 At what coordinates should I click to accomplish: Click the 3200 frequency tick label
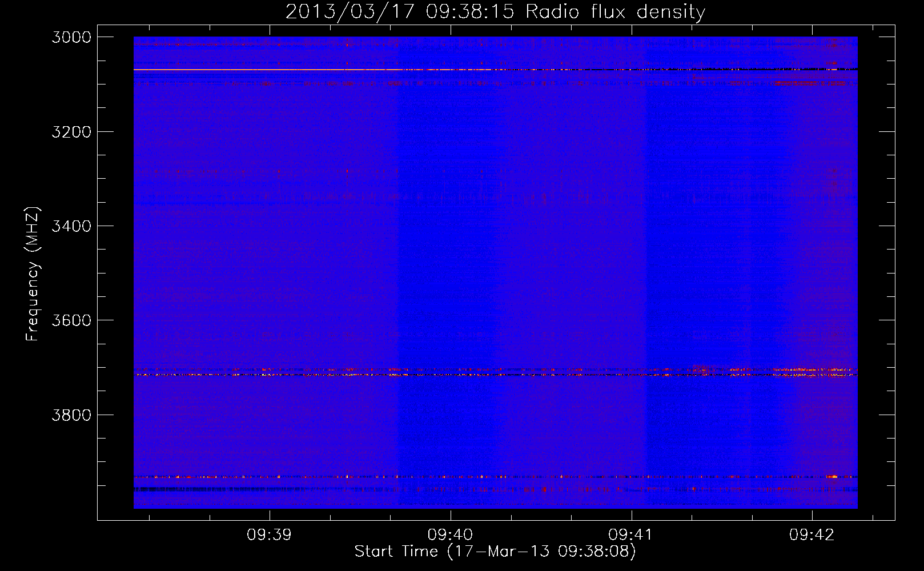71,132
